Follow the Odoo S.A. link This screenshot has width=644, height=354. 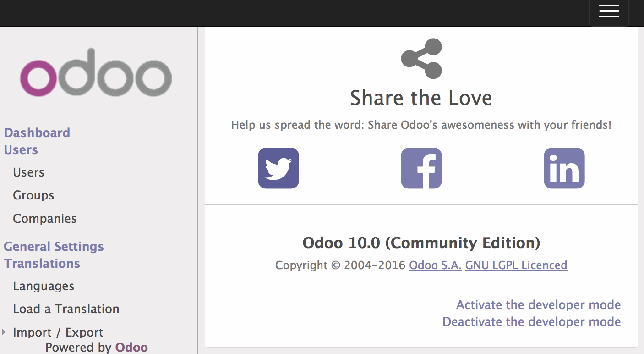point(435,265)
